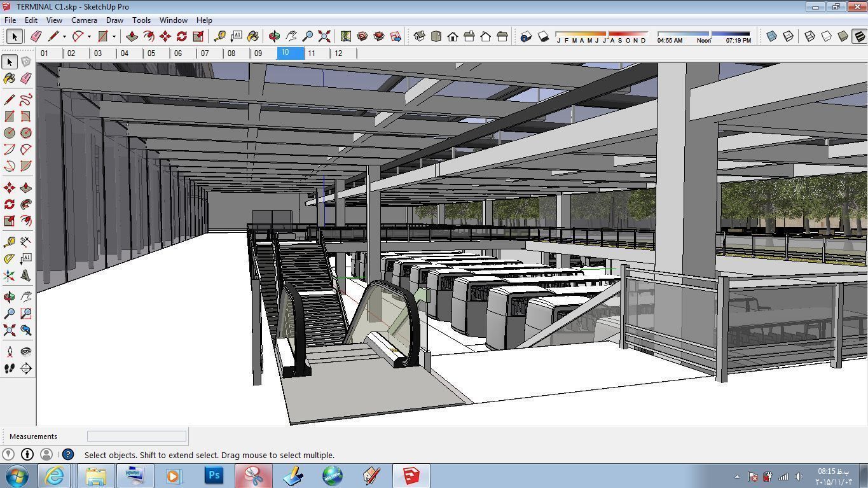Select Position Camera tool
This screenshot has height=488, width=868.
coord(10,352)
